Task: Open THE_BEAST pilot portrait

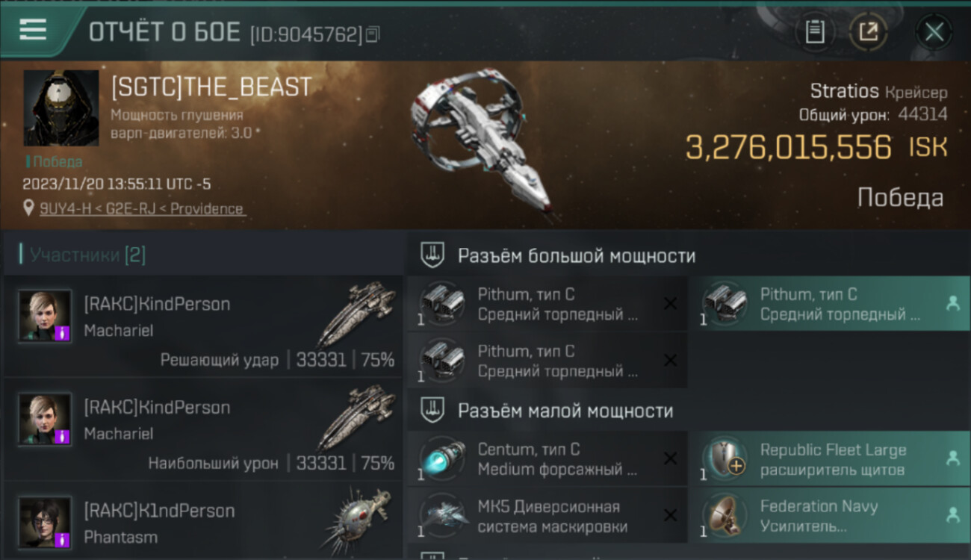Action: 61,108
